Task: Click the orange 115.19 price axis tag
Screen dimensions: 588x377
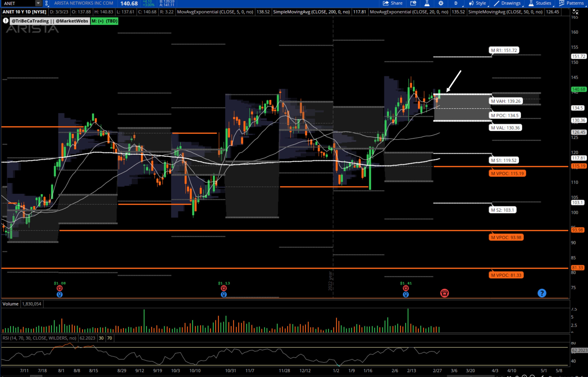Action: point(579,166)
